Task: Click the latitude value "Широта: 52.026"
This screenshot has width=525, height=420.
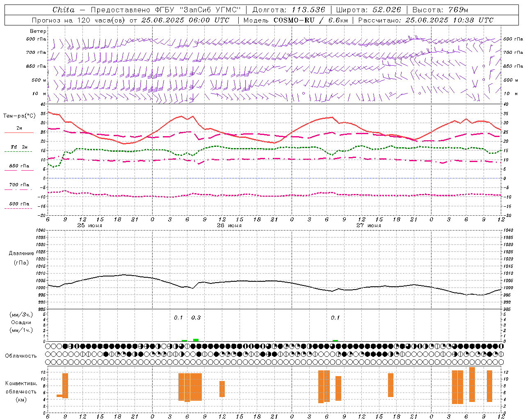Action: [368, 10]
